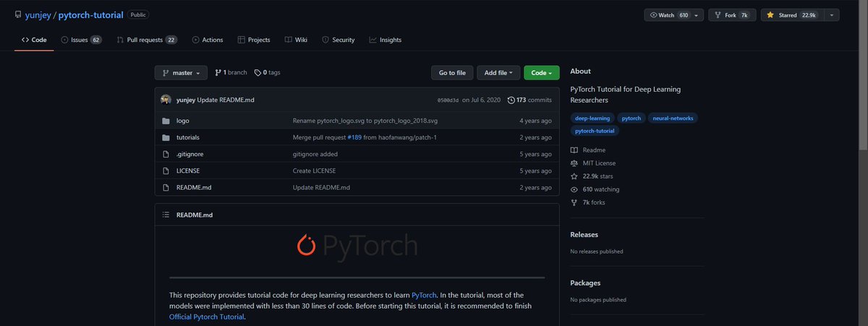Image resolution: width=868 pixels, height=326 pixels.
Task: View the 610 watching link
Action: (x=601, y=189)
